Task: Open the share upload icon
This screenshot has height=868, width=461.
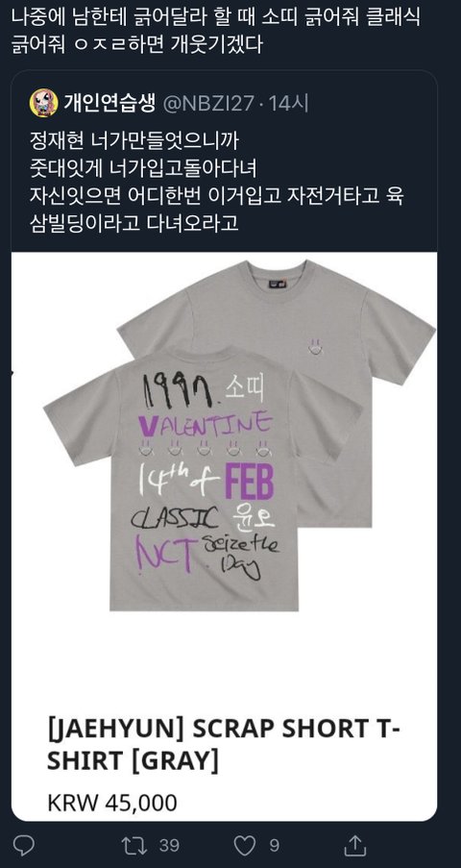Action: coord(354,845)
